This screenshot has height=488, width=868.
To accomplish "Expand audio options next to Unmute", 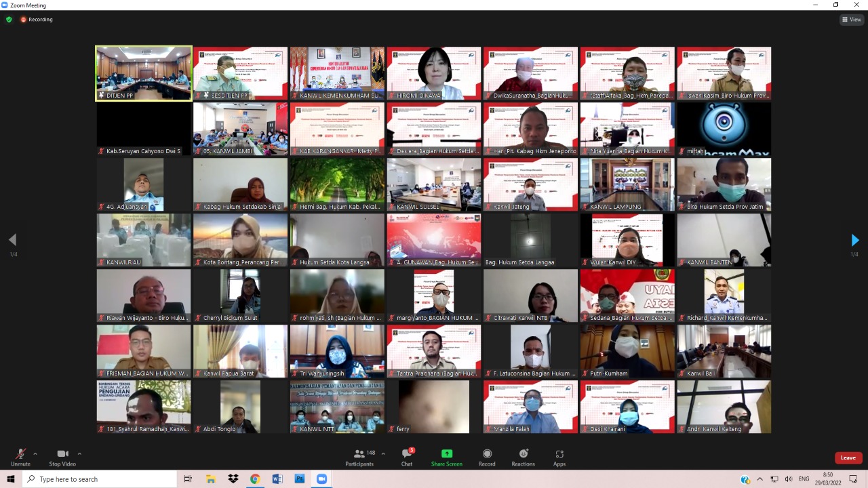I will 35,453.
